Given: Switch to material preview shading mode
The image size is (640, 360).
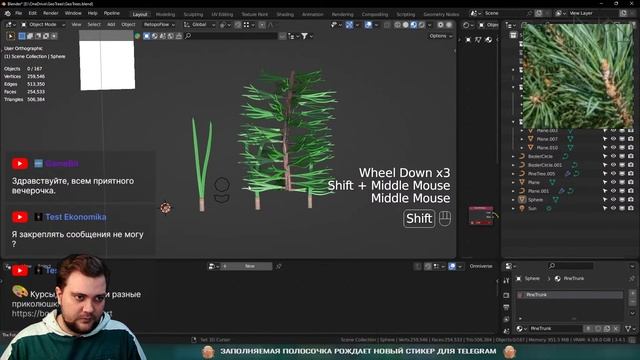Looking at the screenshot, I should [413, 25].
